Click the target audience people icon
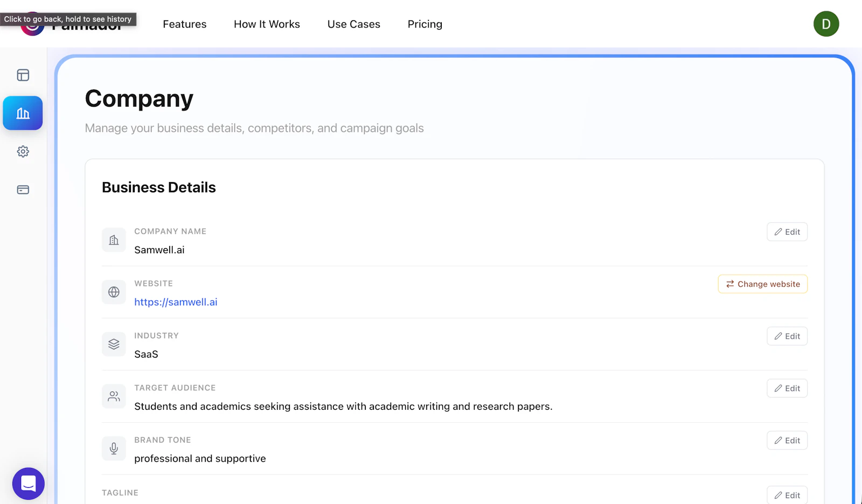Image resolution: width=862 pixels, height=504 pixels. pyautogui.click(x=114, y=396)
